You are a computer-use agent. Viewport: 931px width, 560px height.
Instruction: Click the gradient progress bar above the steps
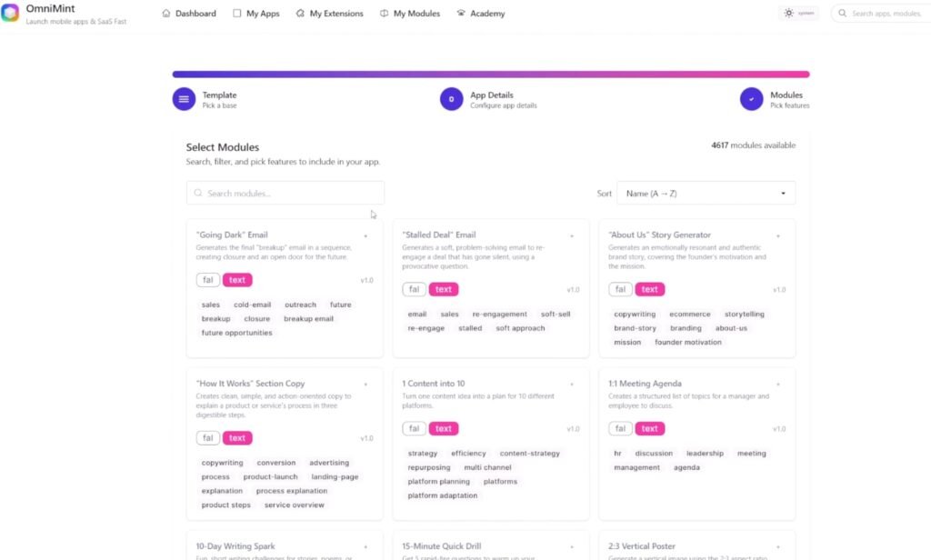click(x=489, y=73)
